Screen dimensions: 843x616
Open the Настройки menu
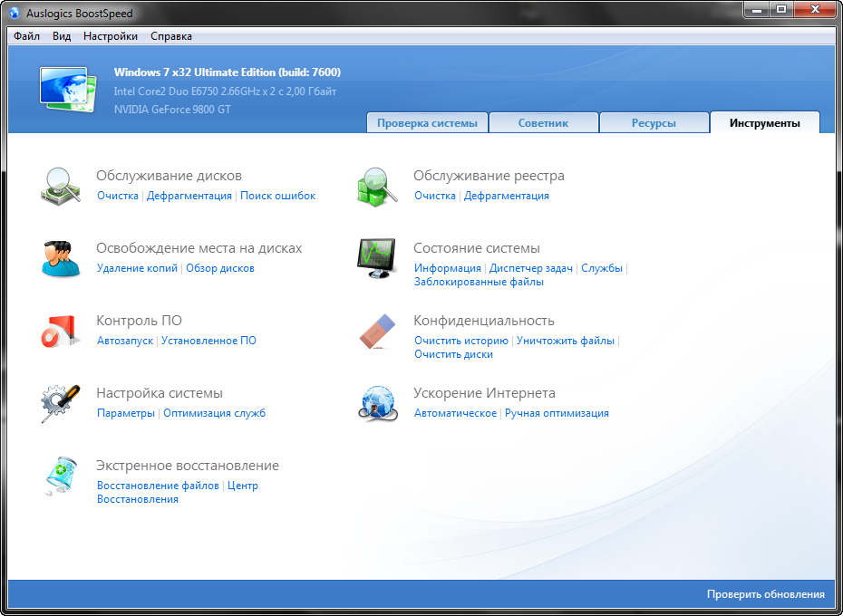pyautogui.click(x=111, y=36)
